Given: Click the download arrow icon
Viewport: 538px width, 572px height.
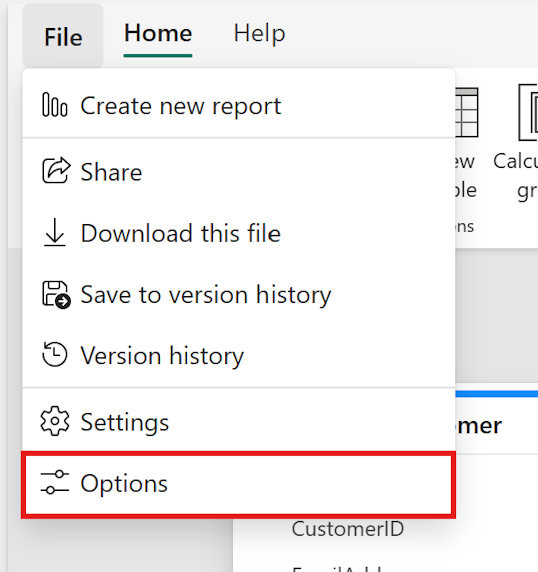Looking at the screenshot, I should point(55,232).
